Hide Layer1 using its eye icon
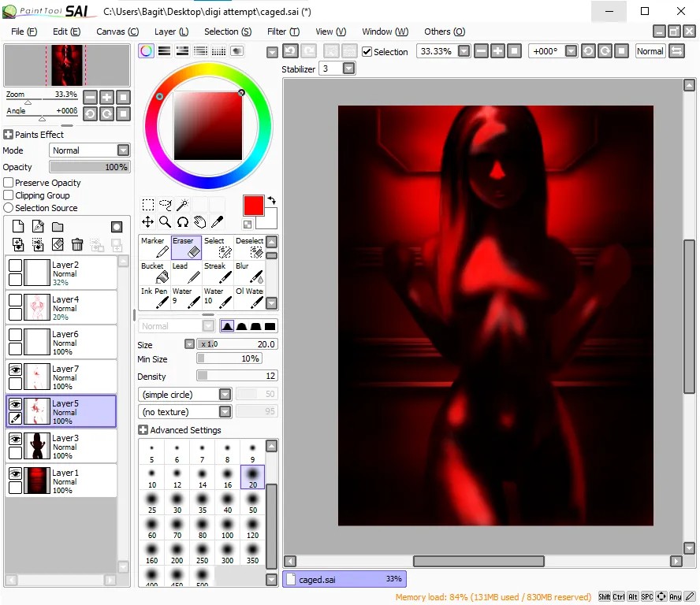This screenshot has width=700, height=605. pos(15,473)
